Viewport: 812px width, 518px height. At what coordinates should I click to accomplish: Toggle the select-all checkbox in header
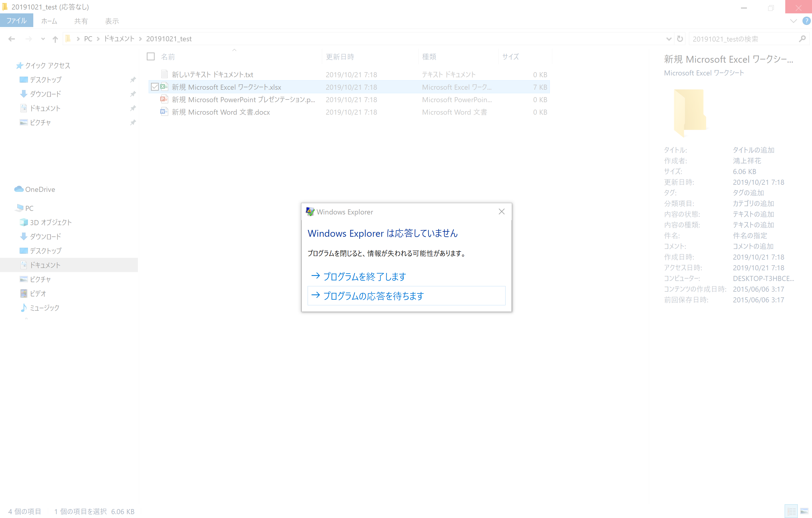click(x=151, y=56)
